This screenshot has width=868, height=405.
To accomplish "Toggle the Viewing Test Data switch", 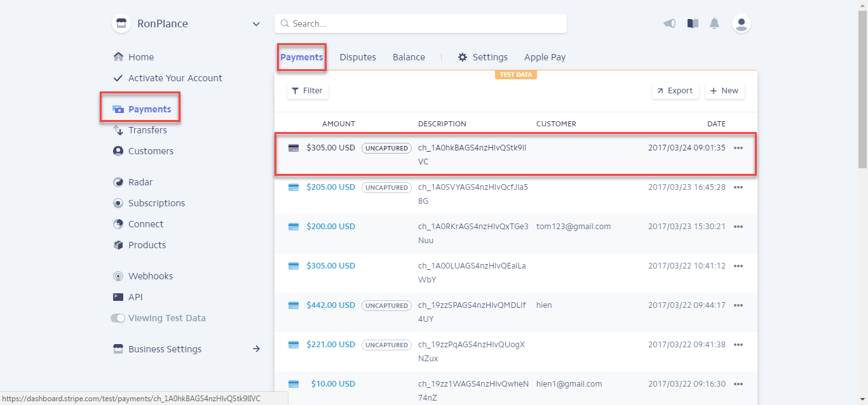I will (118, 318).
